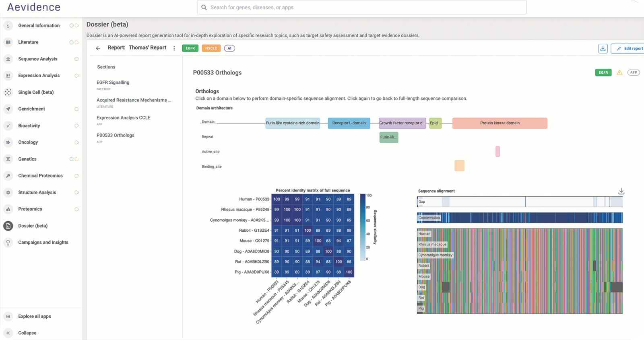Open the Genrichment rocket icon

8,109
